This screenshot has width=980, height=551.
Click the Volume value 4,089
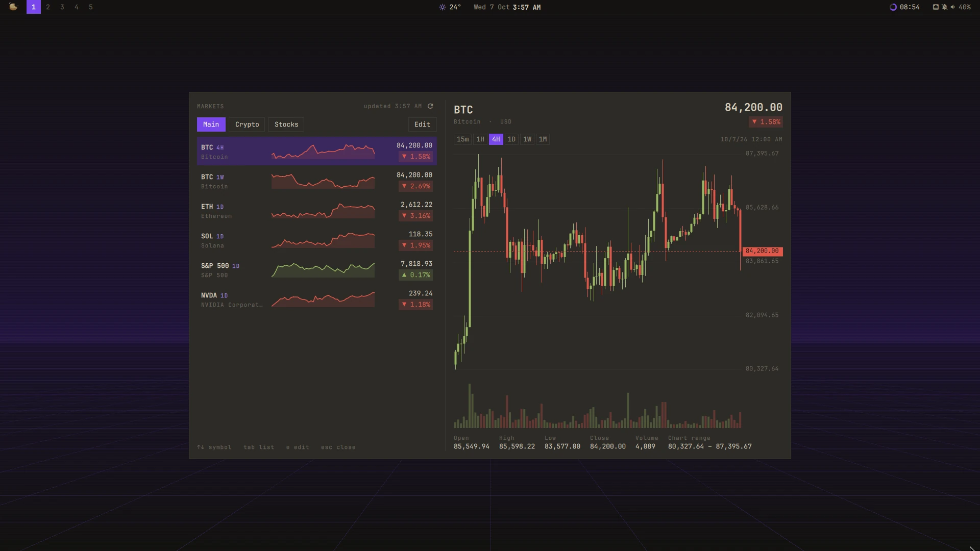point(645,446)
